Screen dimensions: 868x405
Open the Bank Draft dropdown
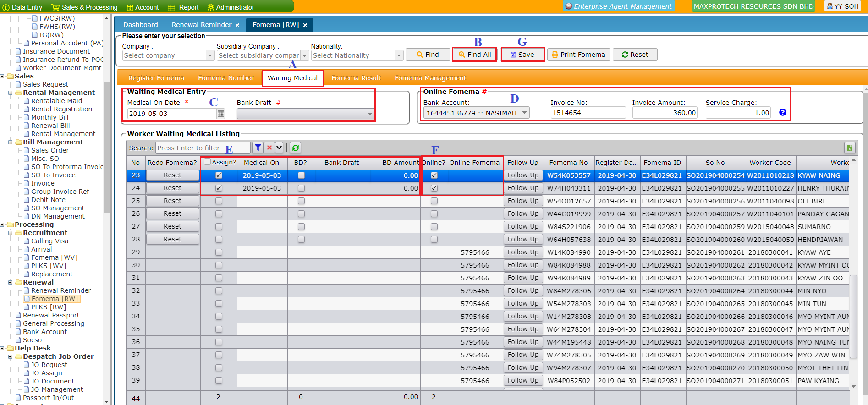click(370, 114)
